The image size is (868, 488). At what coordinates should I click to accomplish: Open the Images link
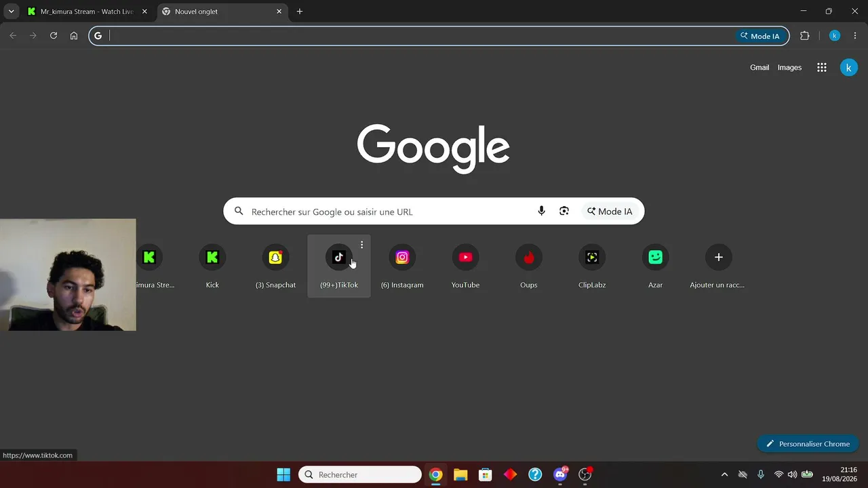tap(789, 68)
